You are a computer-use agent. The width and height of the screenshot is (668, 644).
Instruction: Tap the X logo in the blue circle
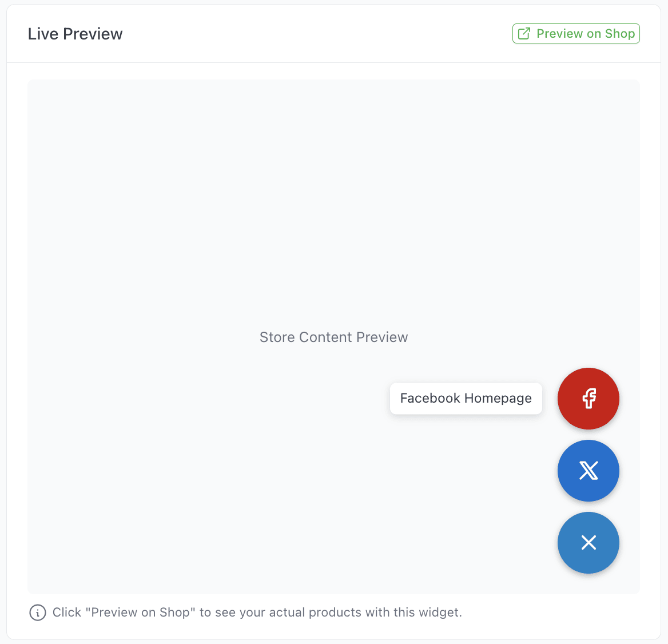(x=588, y=470)
